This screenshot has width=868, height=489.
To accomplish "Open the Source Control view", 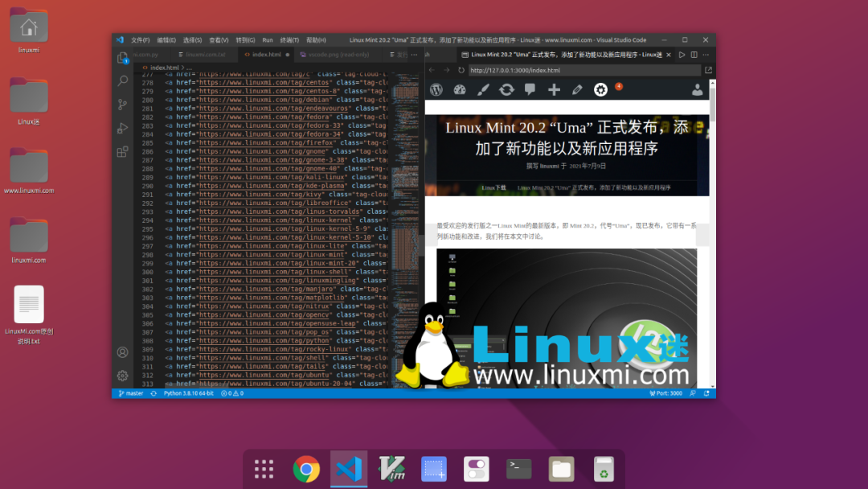I will pos(122,105).
